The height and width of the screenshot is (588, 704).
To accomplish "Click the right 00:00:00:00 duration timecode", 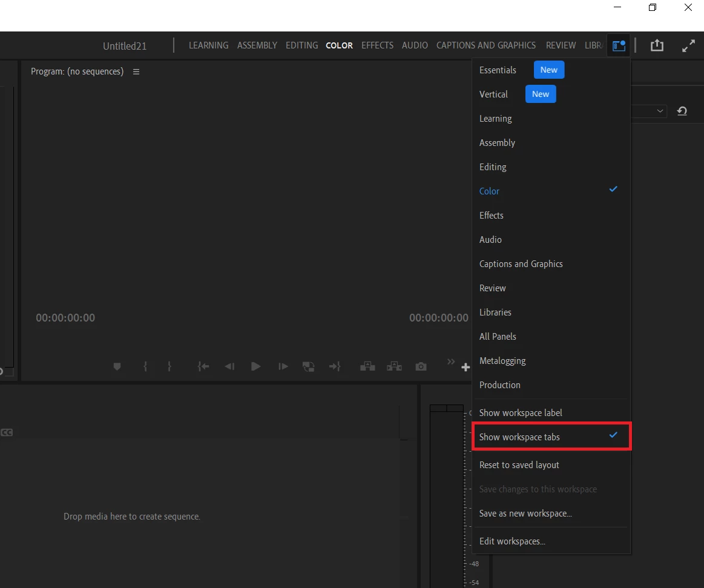I will click(439, 318).
